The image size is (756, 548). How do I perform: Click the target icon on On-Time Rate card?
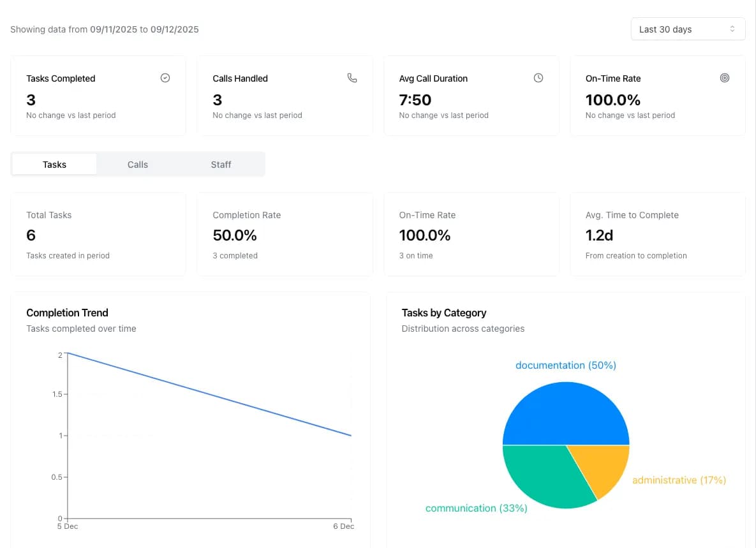tap(725, 77)
